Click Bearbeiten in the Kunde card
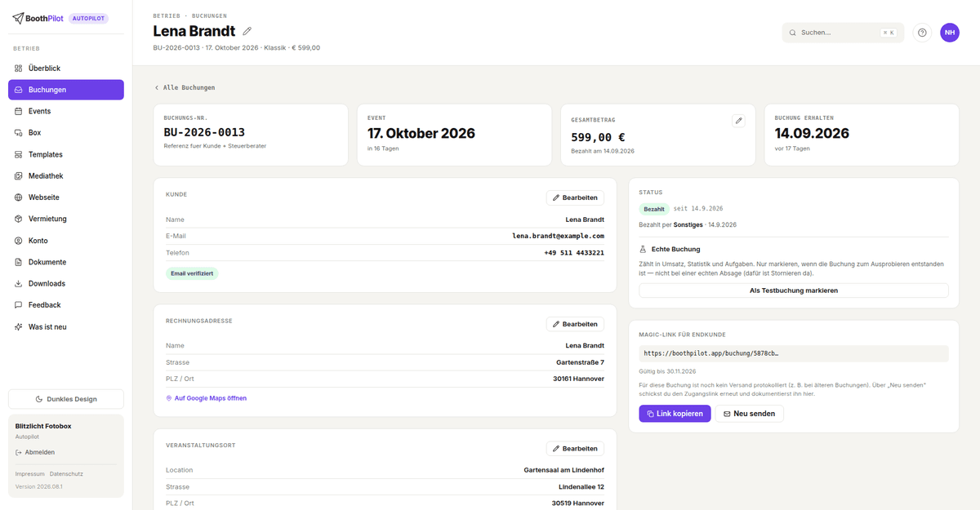 575,197
